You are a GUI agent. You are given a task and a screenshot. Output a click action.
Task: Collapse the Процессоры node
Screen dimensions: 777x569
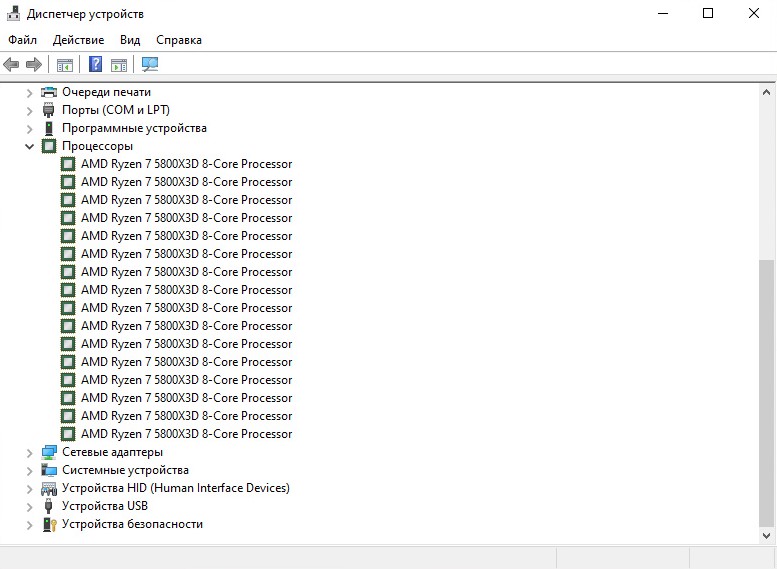click(x=30, y=146)
